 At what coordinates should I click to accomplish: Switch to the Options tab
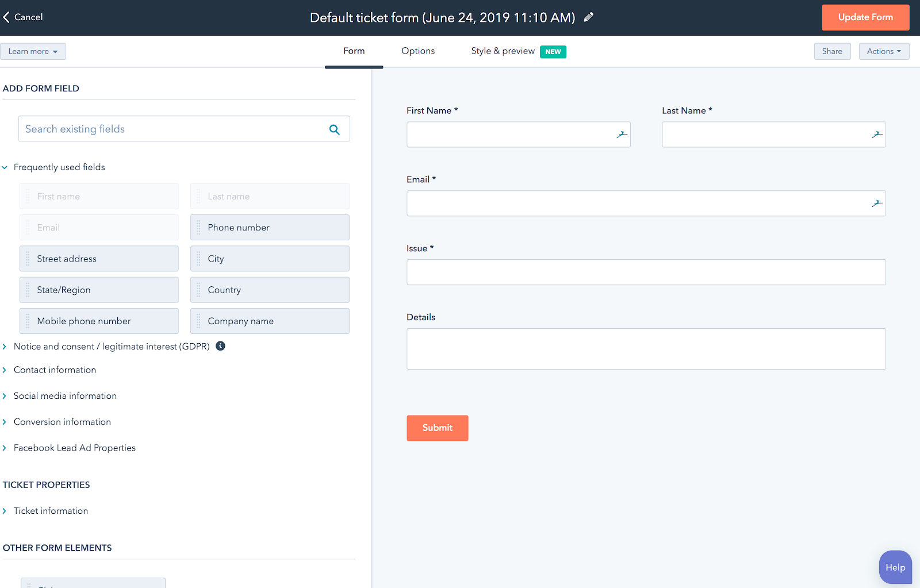(418, 51)
